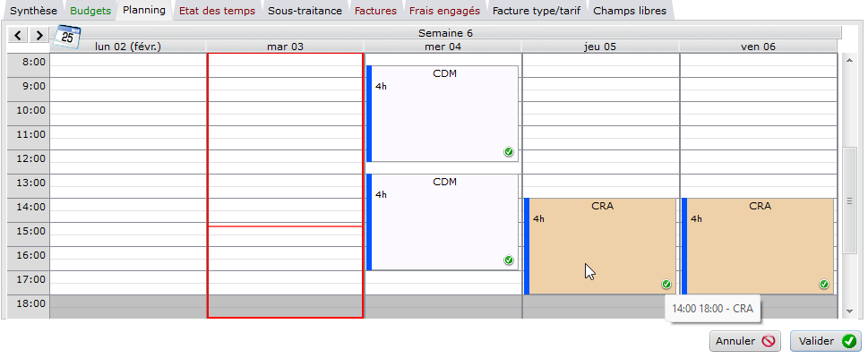Select Friday CRA 4h event
This screenshot has width=868, height=358.
[x=758, y=247]
